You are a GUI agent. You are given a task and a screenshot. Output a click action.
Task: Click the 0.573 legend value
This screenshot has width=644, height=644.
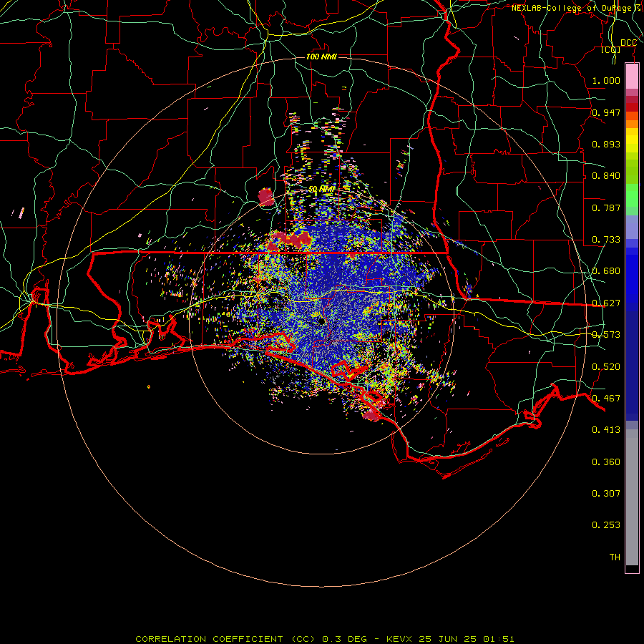606,335
